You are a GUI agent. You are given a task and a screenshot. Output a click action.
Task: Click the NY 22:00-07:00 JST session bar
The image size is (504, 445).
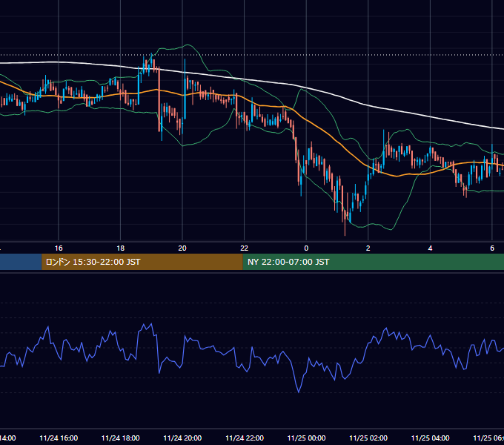pyautogui.click(x=373, y=262)
